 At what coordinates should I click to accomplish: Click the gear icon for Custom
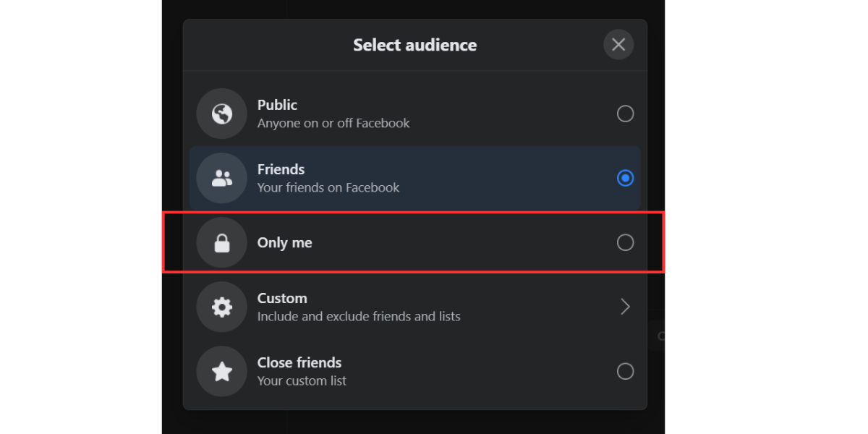coord(221,307)
